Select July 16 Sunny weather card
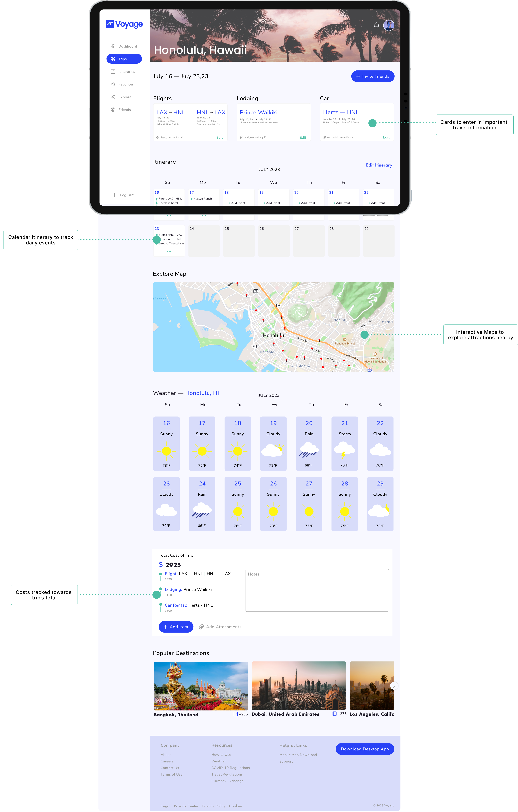This screenshot has width=518, height=812. [166, 443]
